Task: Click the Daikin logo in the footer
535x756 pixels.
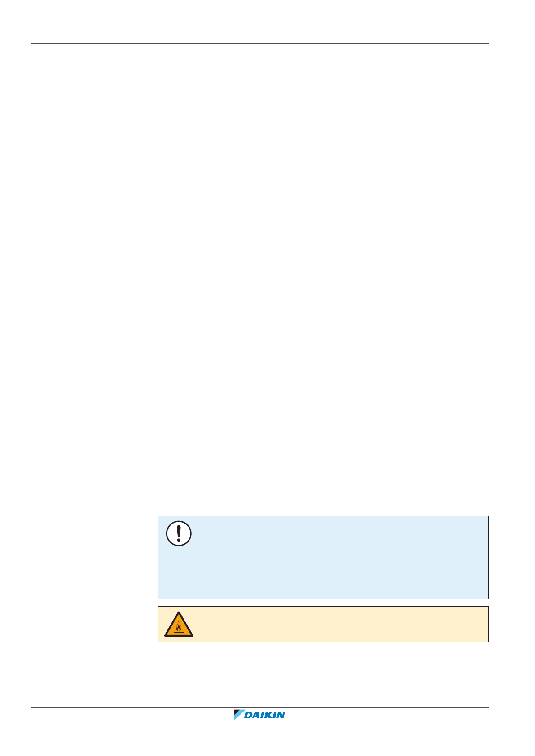Action: click(x=259, y=715)
